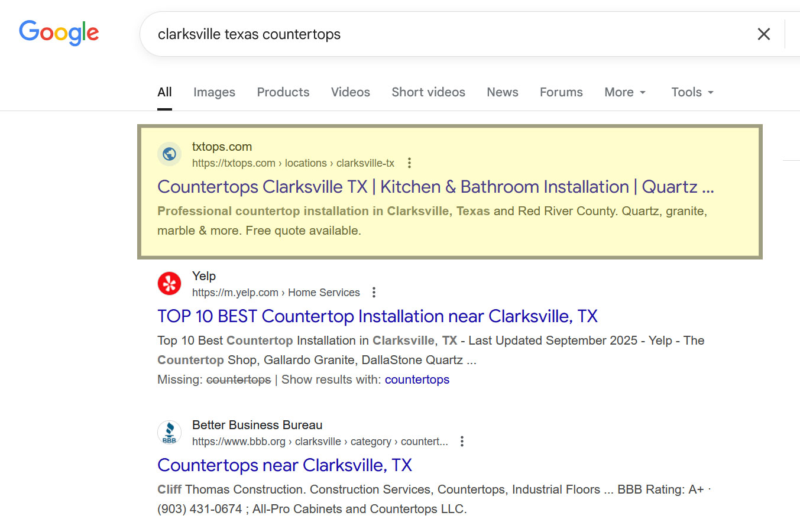Open the TOP 10 BEST Countertop Installation Yelp link
Viewport: 800px width, 532px height.
coord(377,316)
